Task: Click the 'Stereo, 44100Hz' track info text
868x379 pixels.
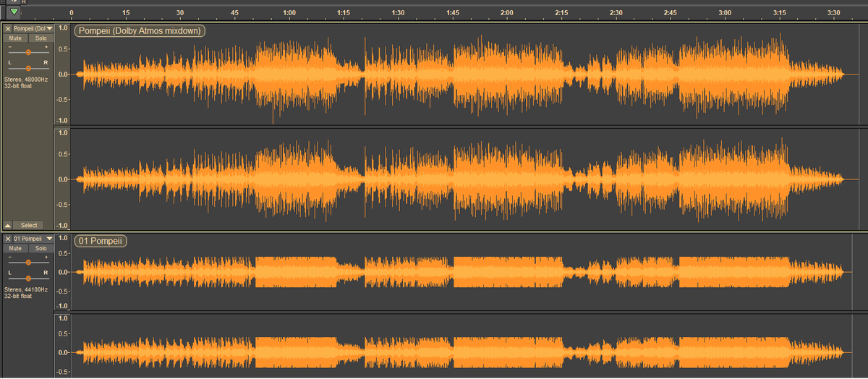Action: click(x=25, y=289)
